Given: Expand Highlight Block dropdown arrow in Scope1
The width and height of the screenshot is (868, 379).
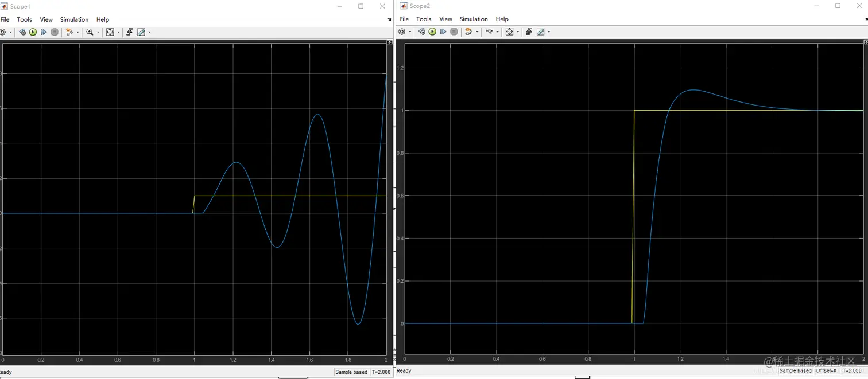Looking at the screenshot, I should click(x=78, y=32).
